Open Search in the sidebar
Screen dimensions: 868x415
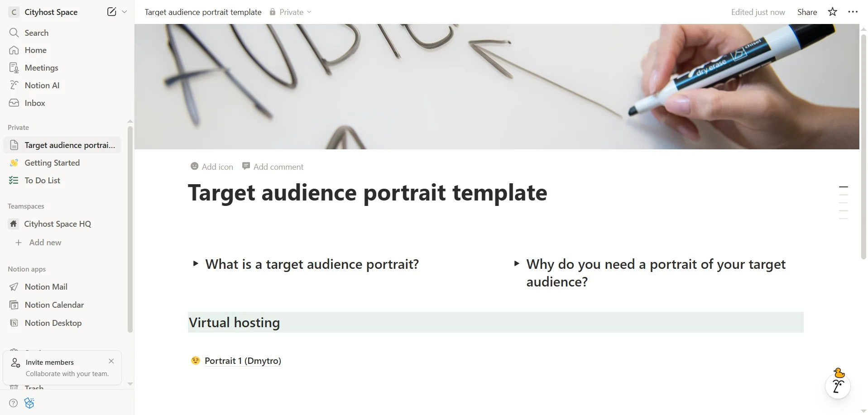pos(36,33)
